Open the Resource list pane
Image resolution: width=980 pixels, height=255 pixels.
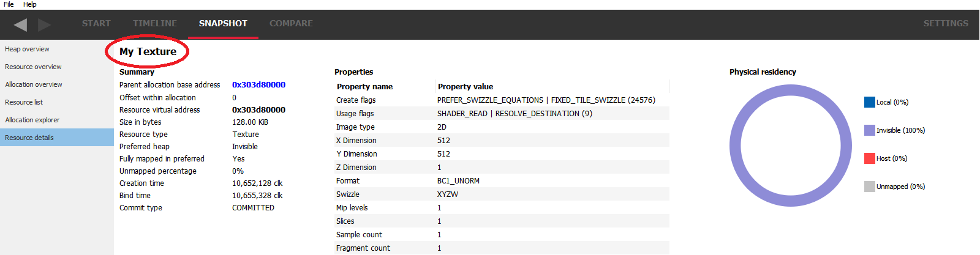click(x=24, y=102)
